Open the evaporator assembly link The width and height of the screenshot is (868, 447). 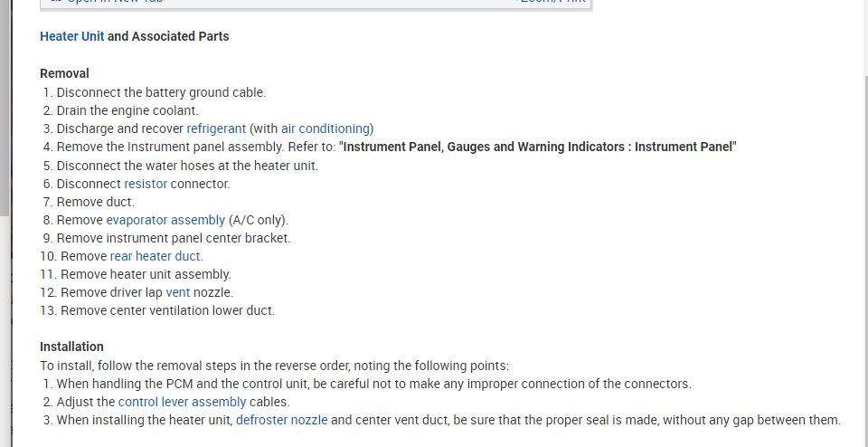[x=165, y=220]
